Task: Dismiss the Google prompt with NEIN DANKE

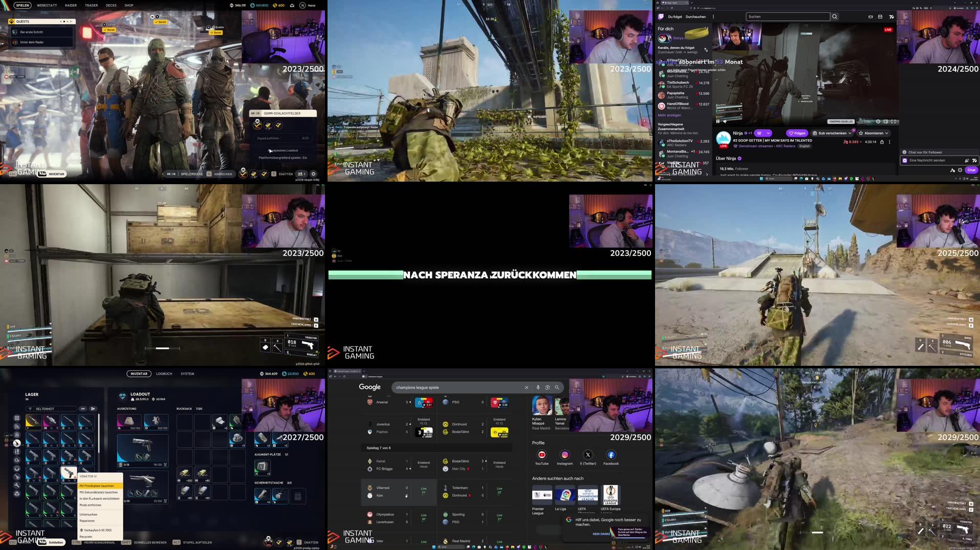Action: (x=600, y=534)
